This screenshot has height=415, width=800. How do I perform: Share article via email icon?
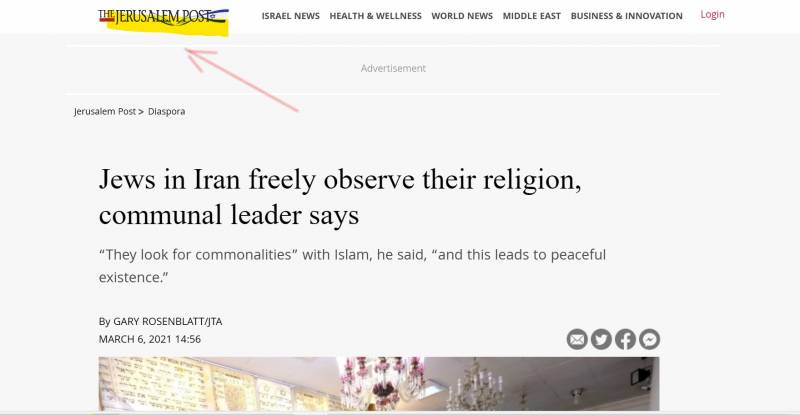coord(577,339)
